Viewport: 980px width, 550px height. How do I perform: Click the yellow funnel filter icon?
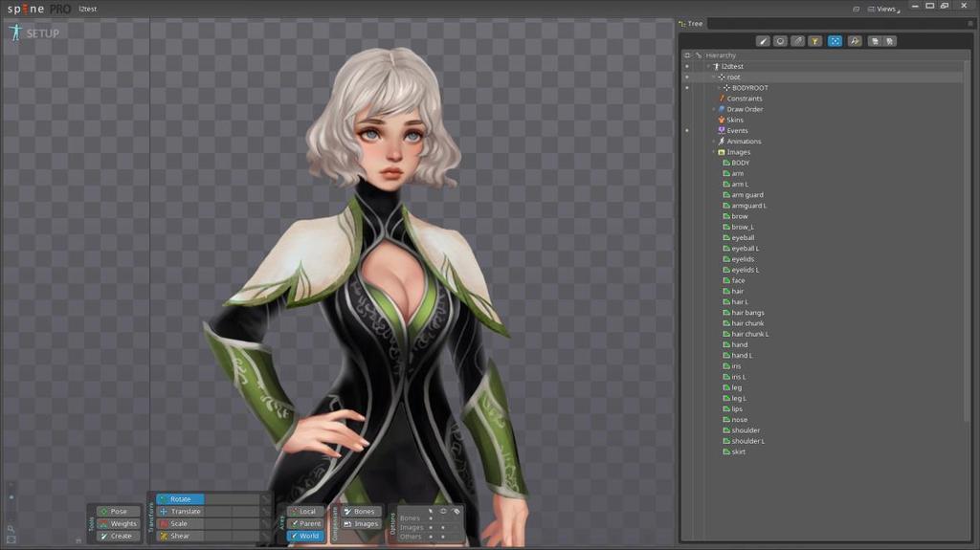(815, 41)
